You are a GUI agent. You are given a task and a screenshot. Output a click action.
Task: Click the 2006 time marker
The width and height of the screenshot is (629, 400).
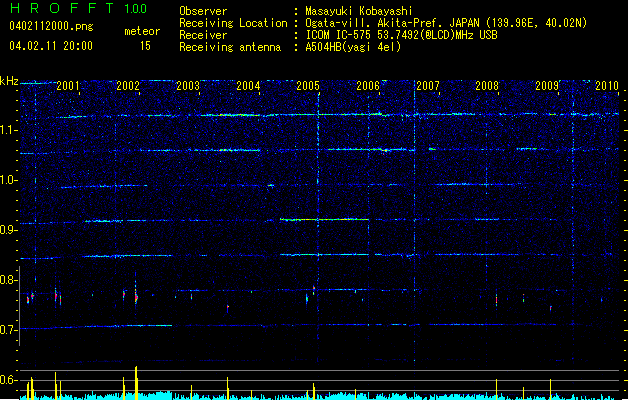(368, 86)
